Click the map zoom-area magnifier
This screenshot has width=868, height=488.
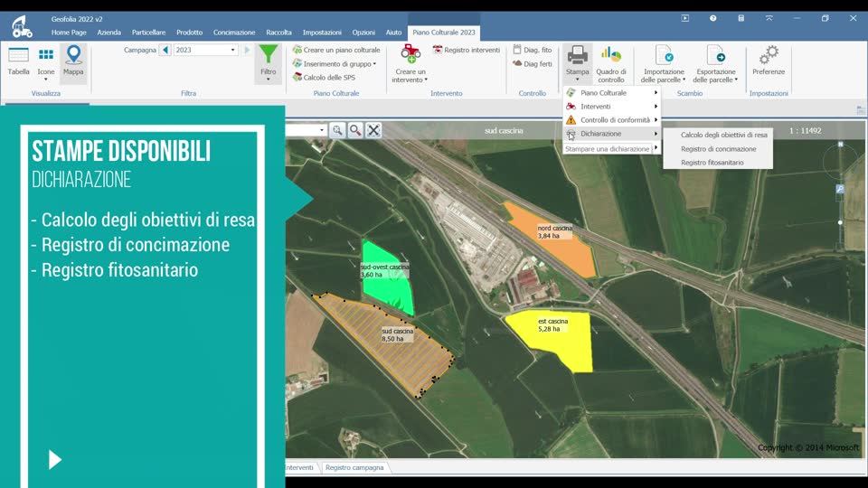pos(337,130)
